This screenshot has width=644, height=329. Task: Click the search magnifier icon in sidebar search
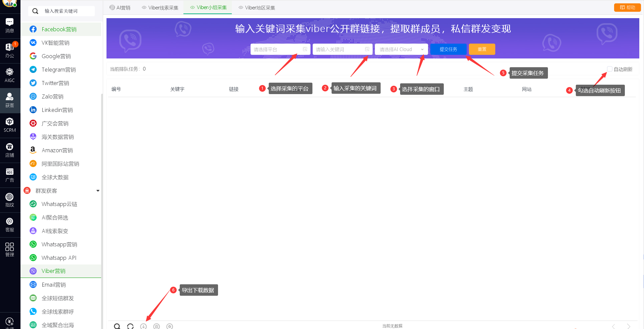[35, 11]
